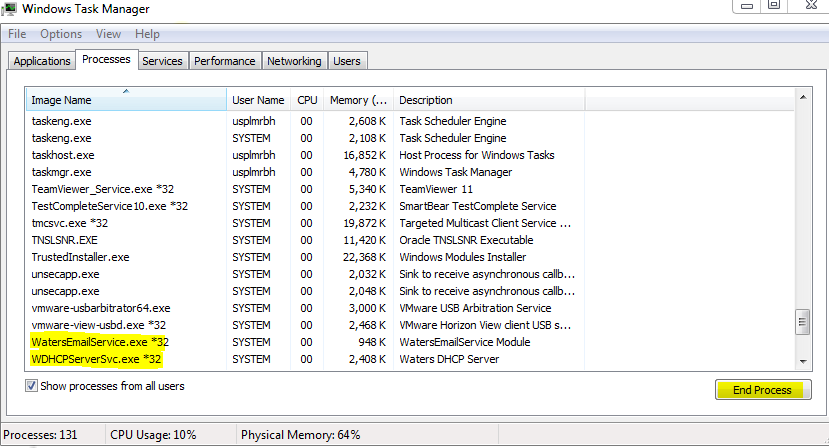The image size is (829, 448).
Task: Switch to the Services tab
Action: 162,61
